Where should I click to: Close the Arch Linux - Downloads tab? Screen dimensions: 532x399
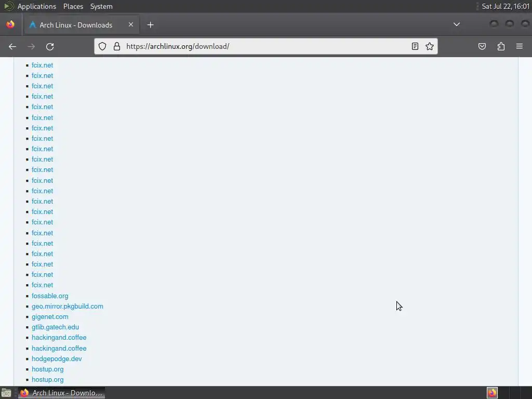point(130,24)
